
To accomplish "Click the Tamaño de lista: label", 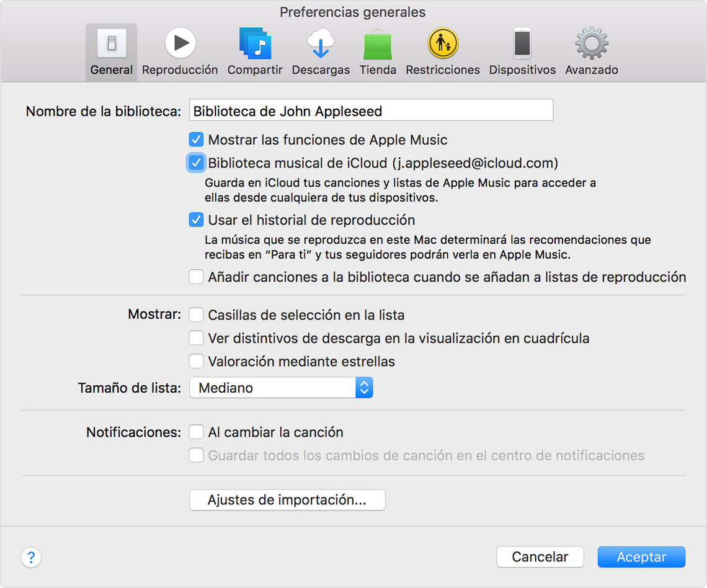I will 130,388.
